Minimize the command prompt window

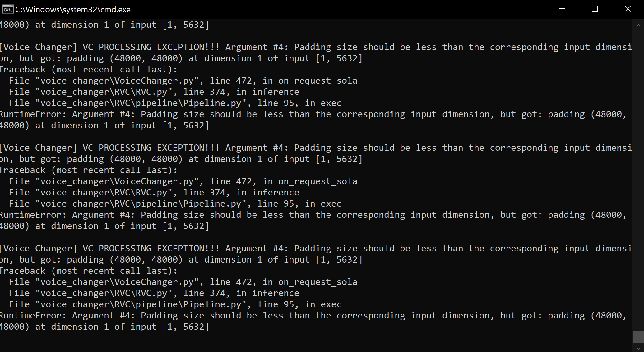[562, 9]
